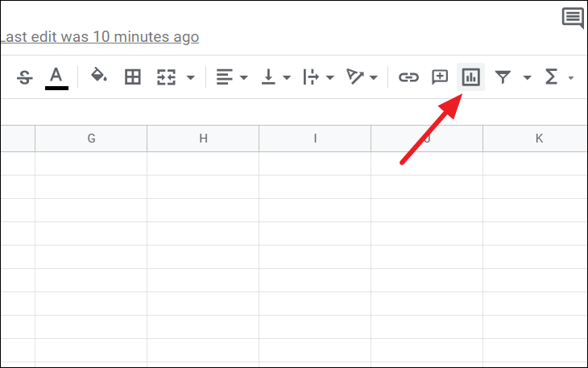Expand vertical align dropdown arrow
This screenshot has height=368, width=588.
click(x=287, y=77)
